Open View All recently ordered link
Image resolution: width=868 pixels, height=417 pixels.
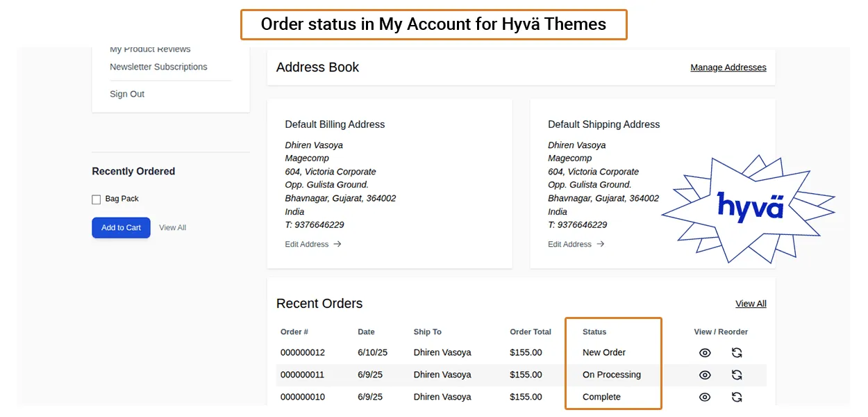pos(172,228)
